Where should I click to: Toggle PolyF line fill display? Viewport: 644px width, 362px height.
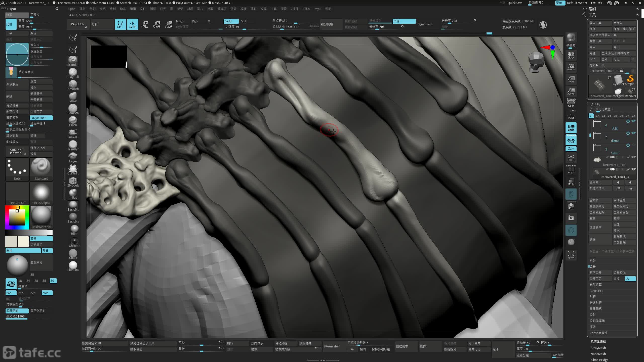(x=571, y=169)
